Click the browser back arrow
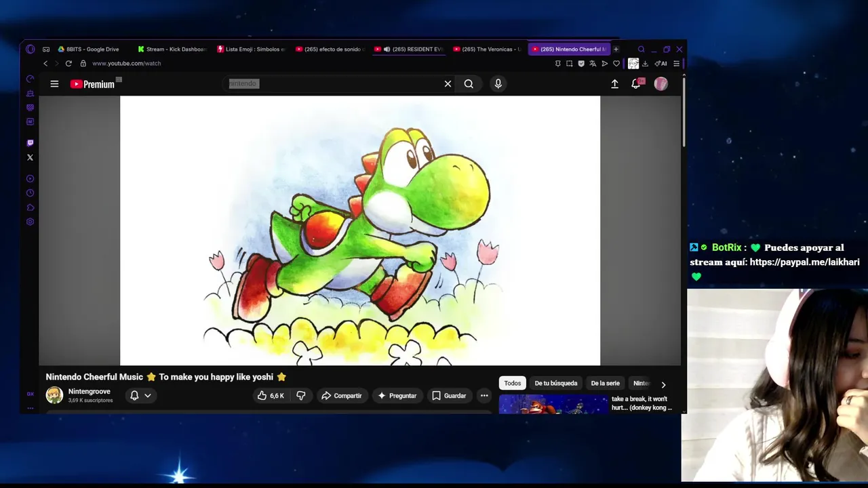The width and height of the screenshot is (868, 488). click(45, 64)
